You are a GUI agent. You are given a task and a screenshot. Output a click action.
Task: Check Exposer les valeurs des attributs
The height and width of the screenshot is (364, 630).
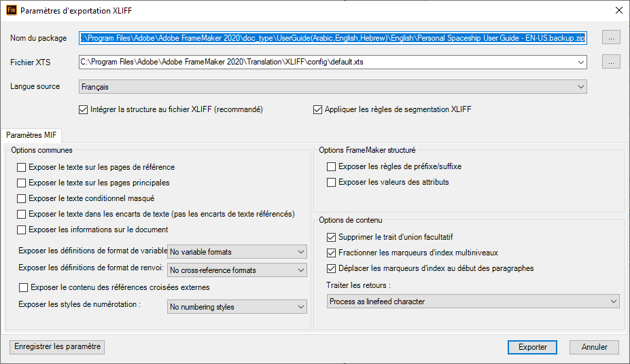click(332, 182)
